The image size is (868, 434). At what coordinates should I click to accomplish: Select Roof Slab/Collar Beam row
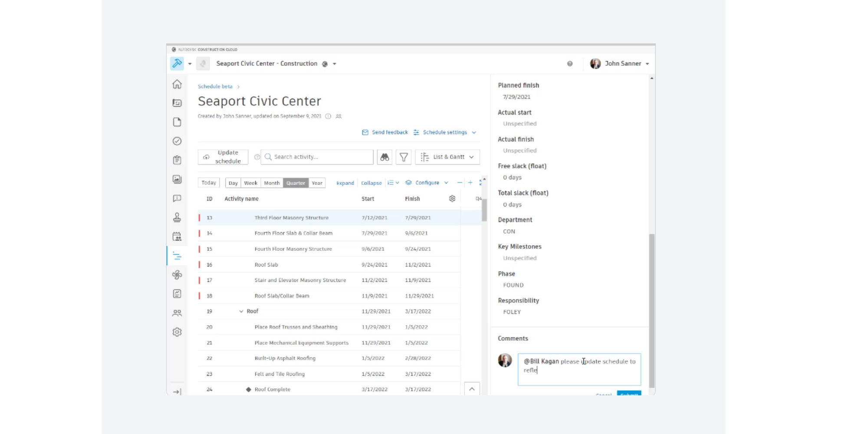pyautogui.click(x=329, y=296)
